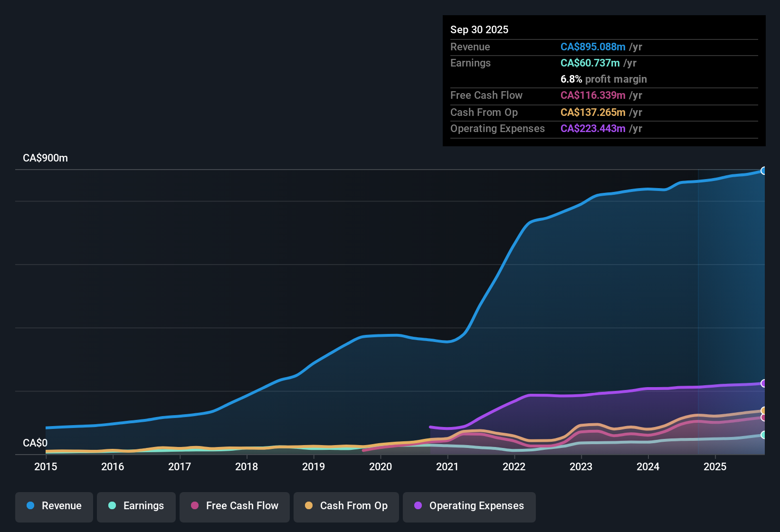Select the 2021 axis label
Screen dimensions: 780x532
[447, 467]
